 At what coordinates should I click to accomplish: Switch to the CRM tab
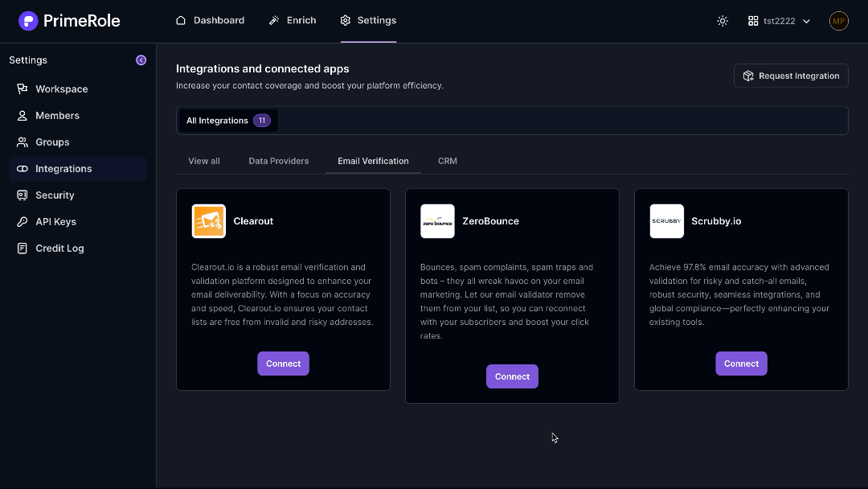[448, 161]
